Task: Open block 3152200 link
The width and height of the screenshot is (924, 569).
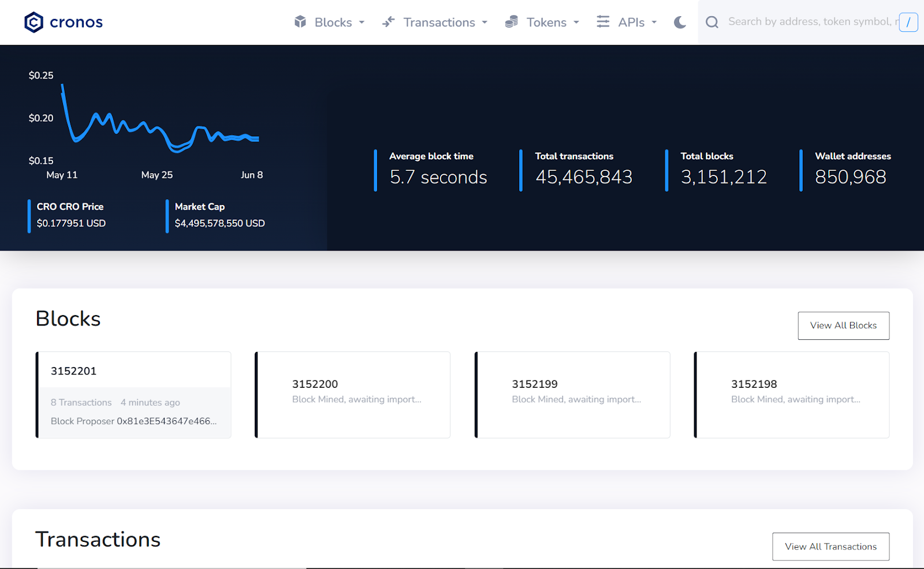Action: (x=315, y=384)
